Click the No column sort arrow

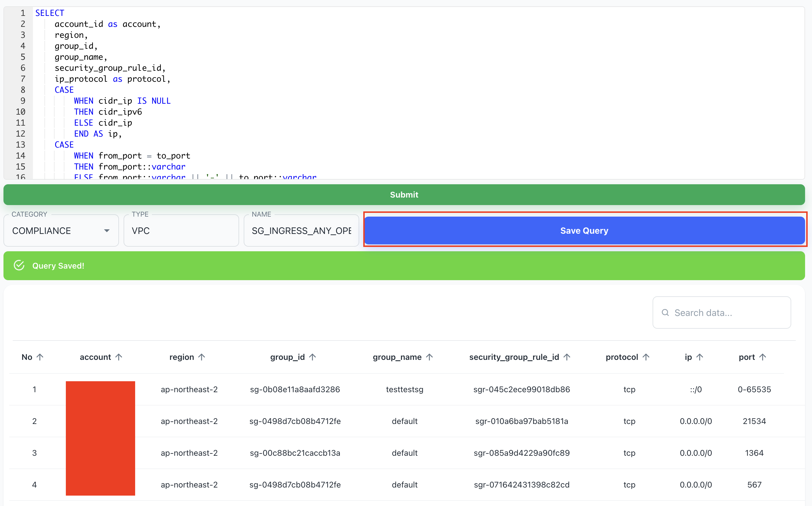[40, 357]
